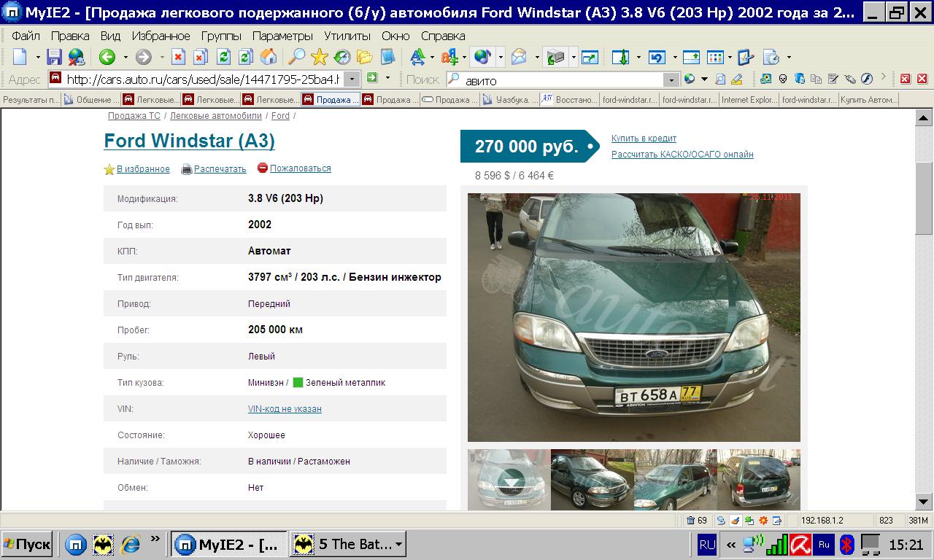Click Рассчитать КАСКО/ОСАГО онлайн link

pos(682,155)
